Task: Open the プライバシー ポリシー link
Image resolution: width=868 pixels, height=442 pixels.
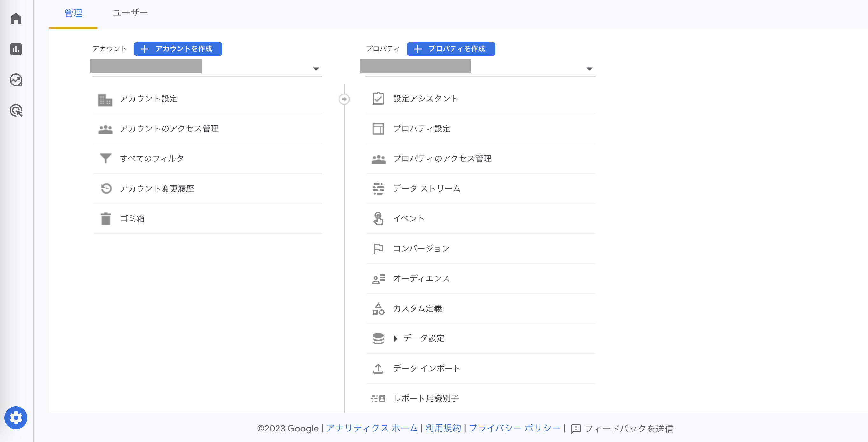Action: [515, 428]
